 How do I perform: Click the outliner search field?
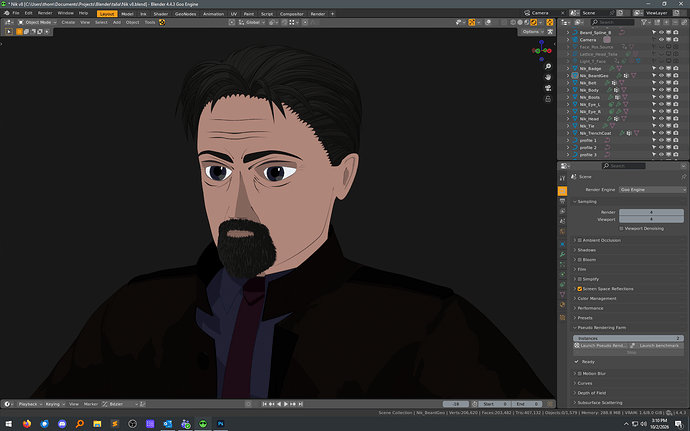click(613, 22)
